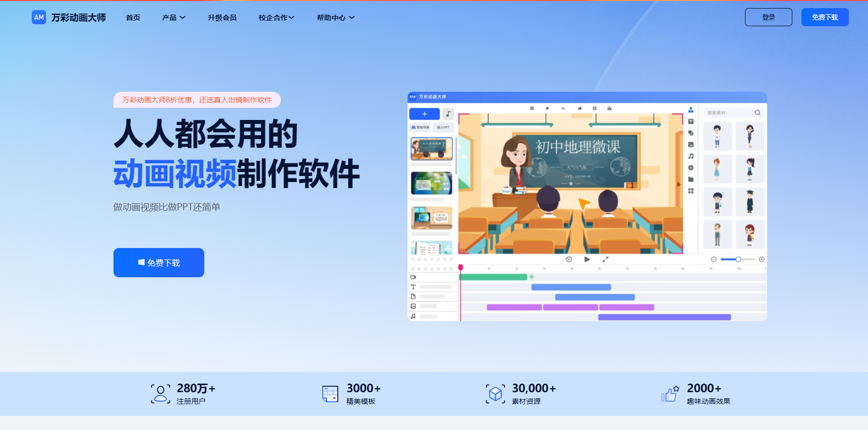Click the 精美模板 template icon
This screenshot has height=430, width=868.
pos(330,394)
